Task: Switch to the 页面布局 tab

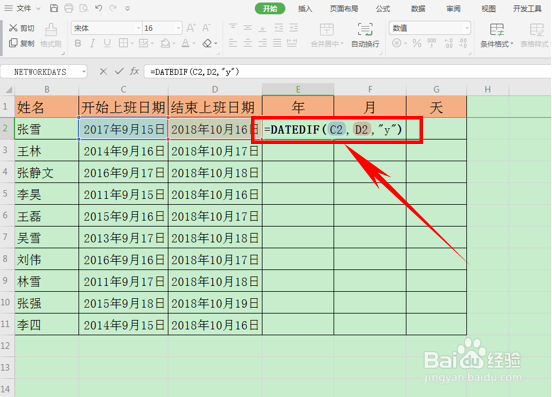Action: (x=344, y=8)
